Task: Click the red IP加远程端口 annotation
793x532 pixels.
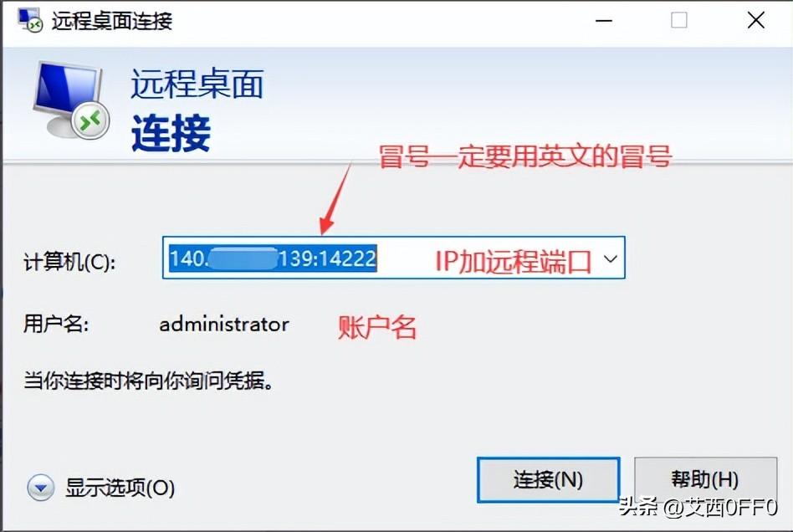Action: coord(514,262)
